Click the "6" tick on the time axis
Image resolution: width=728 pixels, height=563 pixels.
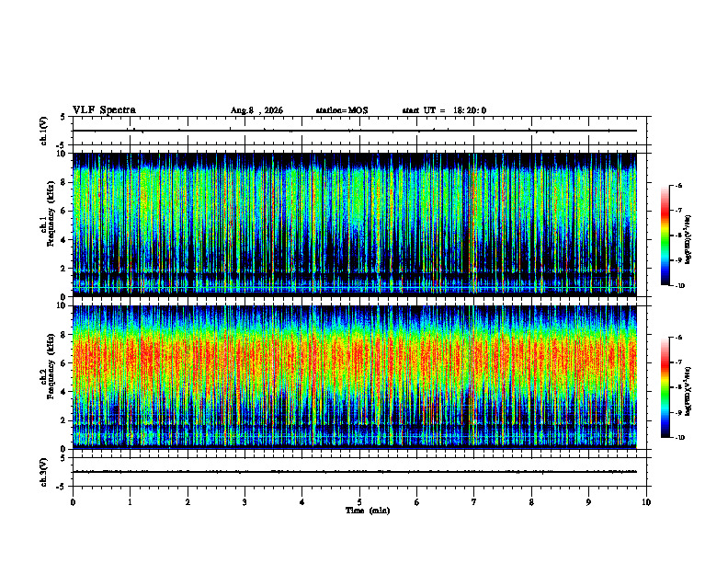click(x=417, y=502)
